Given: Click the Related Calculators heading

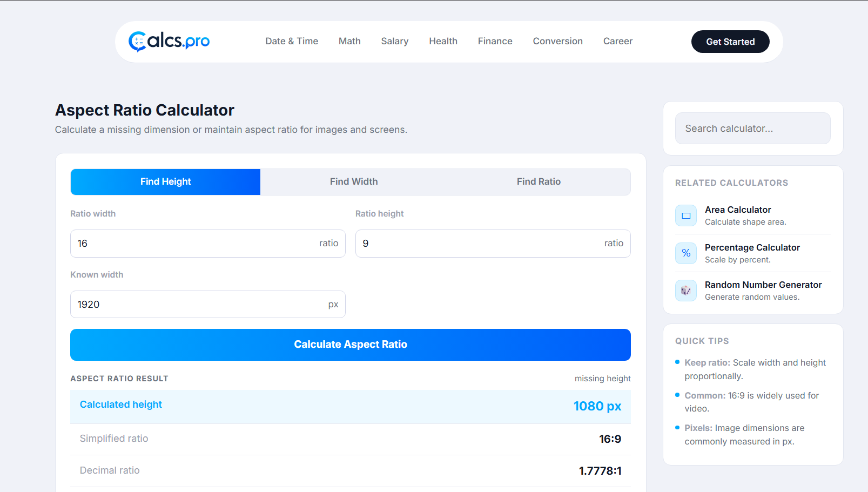Looking at the screenshot, I should pyautogui.click(x=731, y=183).
